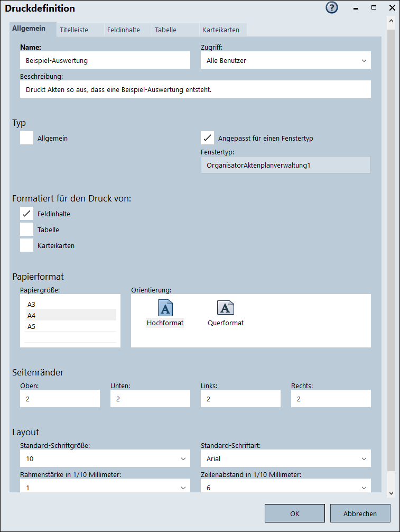The image size is (400, 532).
Task: Click the help question mark icon
Action: [x=332, y=8]
